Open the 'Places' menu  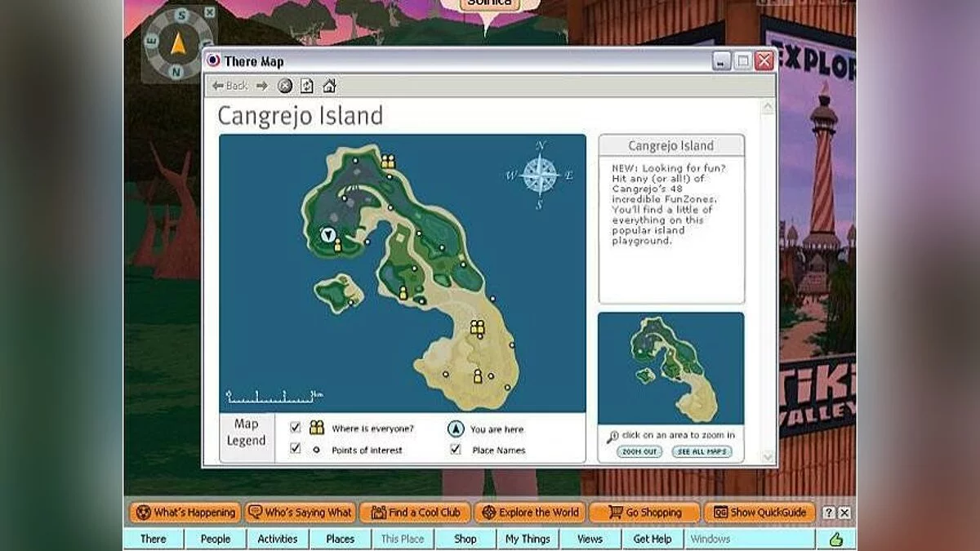click(x=341, y=539)
